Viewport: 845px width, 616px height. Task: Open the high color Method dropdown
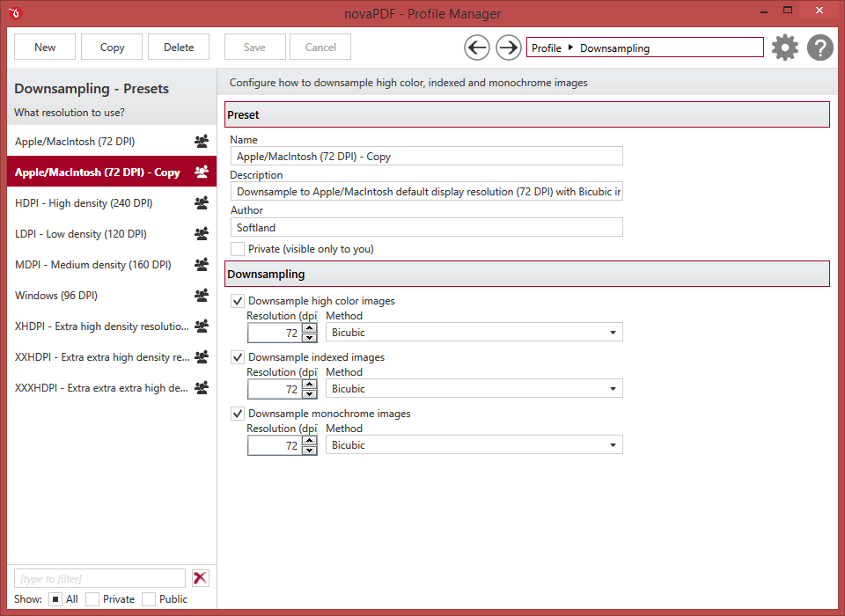(474, 332)
